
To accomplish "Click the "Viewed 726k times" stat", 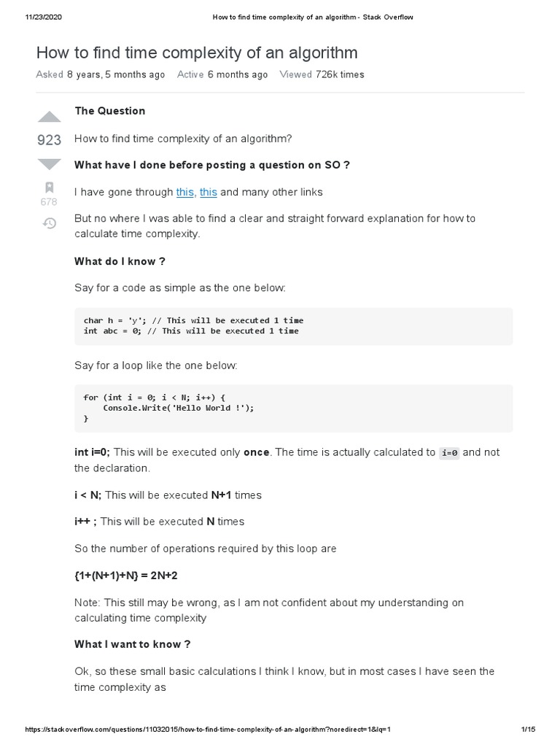I will [322, 74].
